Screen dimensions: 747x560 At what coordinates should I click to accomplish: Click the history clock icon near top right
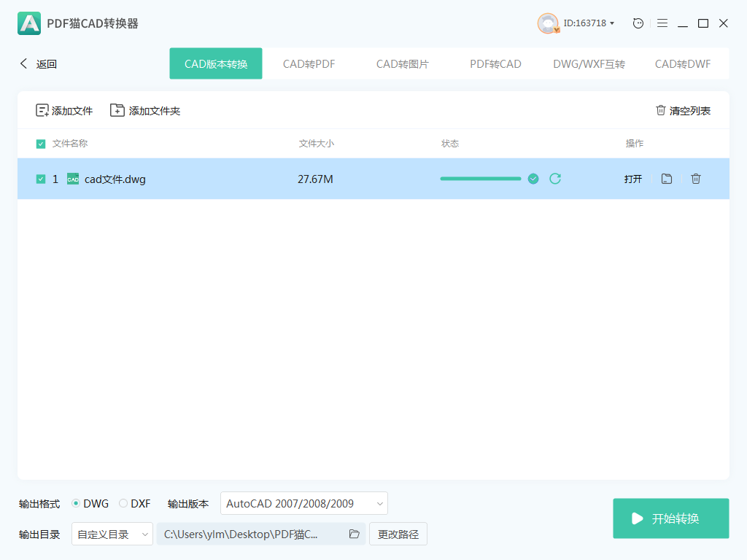point(638,23)
